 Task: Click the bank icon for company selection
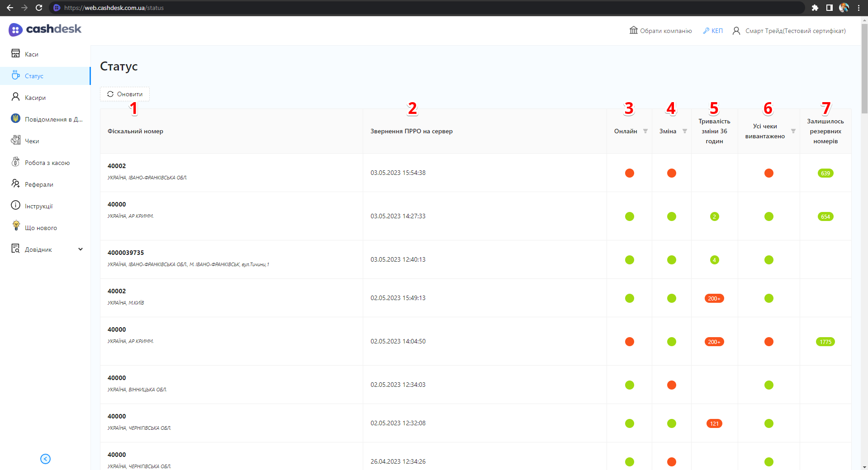[x=633, y=30]
